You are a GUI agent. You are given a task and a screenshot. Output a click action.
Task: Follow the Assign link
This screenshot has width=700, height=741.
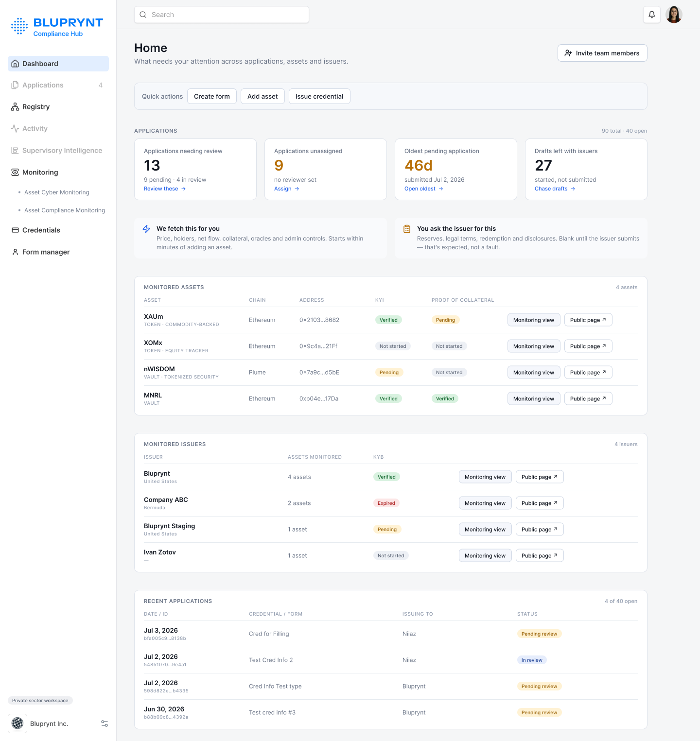tap(287, 189)
